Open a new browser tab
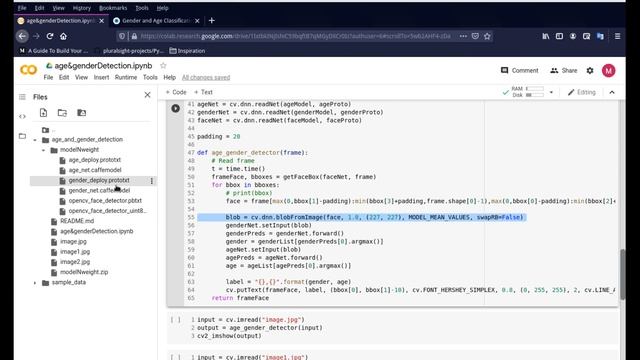640x360 pixels. 211,20
